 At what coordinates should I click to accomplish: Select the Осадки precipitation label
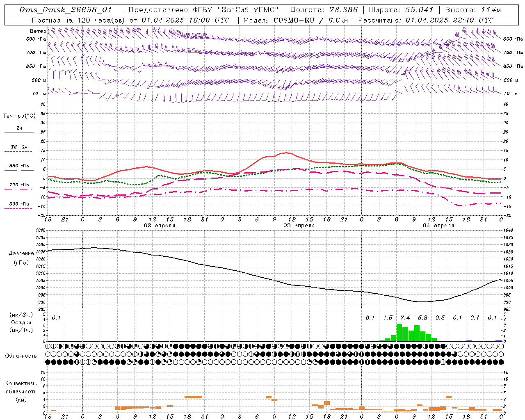[x=21, y=322]
